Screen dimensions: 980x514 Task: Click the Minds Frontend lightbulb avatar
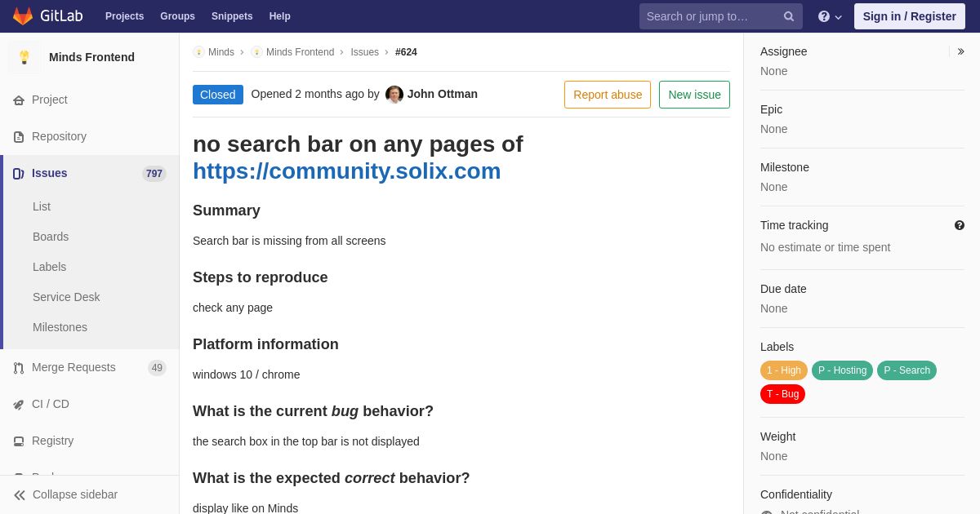click(x=24, y=57)
